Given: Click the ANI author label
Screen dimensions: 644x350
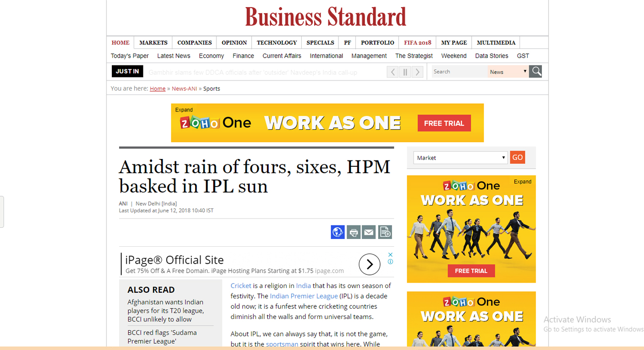Looking at the screenshot, I should pyautogui.click(x=123, y=204).
